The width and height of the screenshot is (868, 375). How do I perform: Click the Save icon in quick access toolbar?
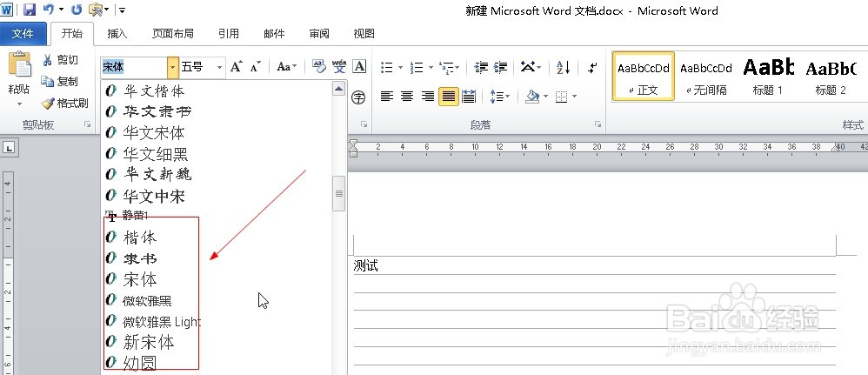click(29, 9)
